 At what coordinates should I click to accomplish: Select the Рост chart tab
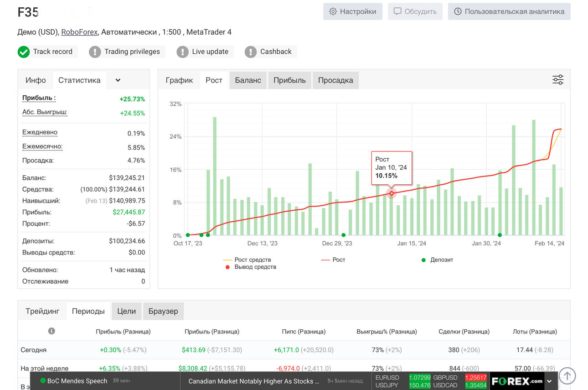214,80
